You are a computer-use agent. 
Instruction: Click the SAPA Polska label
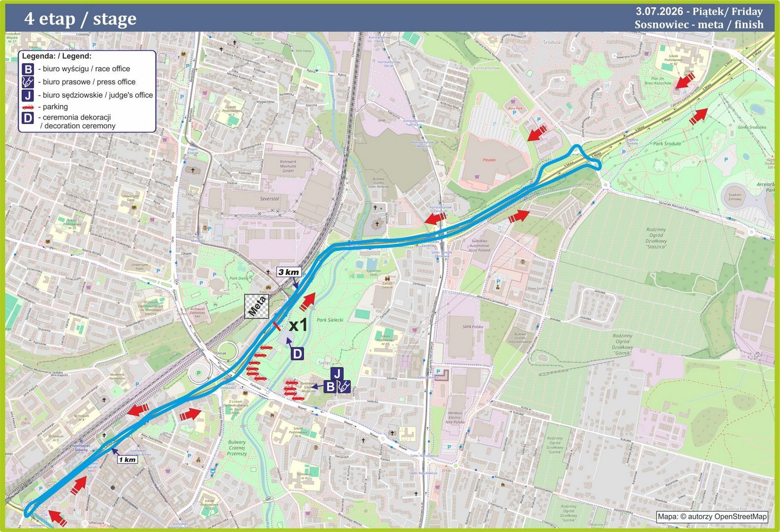(x=473, y=327)
